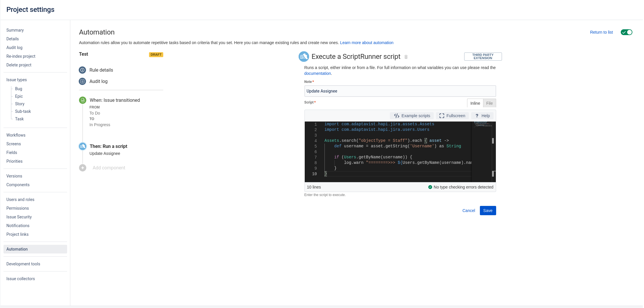Viewport: 644px width, 308px height.
Task: Disable the automation rule toggle
Action: tap(627, 32)
